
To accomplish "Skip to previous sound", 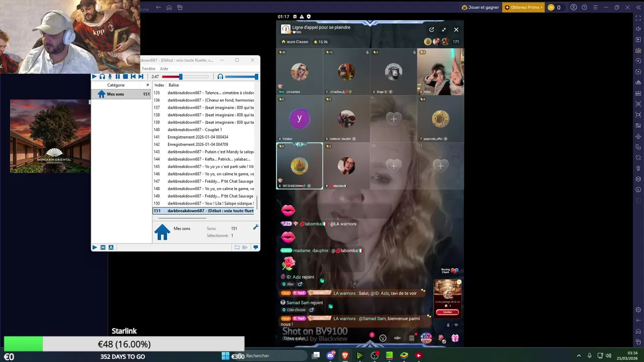I will 133,76.
